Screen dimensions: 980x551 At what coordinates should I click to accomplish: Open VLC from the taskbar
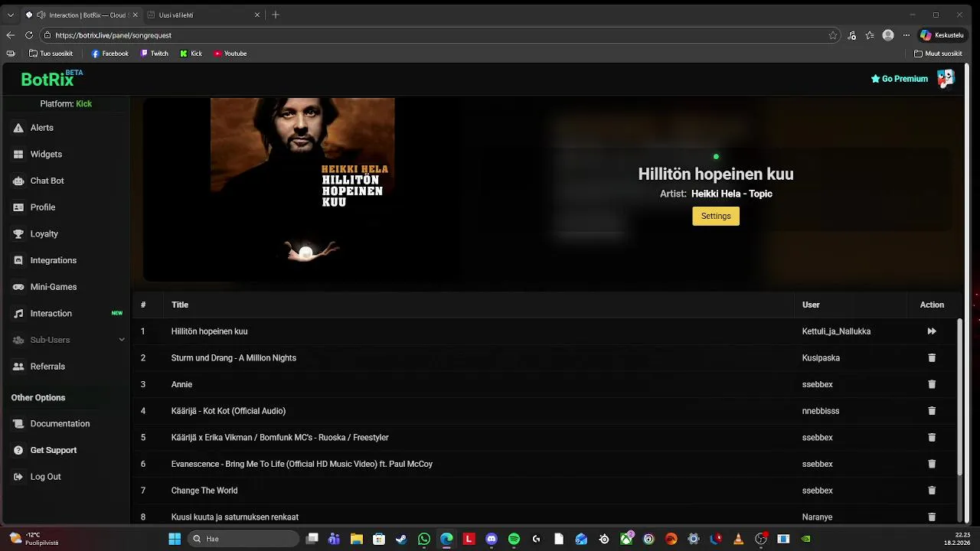(x=738, y=539)
